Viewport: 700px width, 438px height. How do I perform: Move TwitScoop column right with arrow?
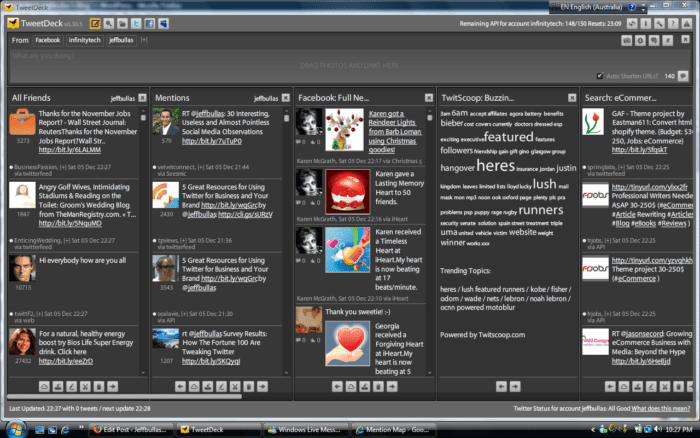coord(515,386)
